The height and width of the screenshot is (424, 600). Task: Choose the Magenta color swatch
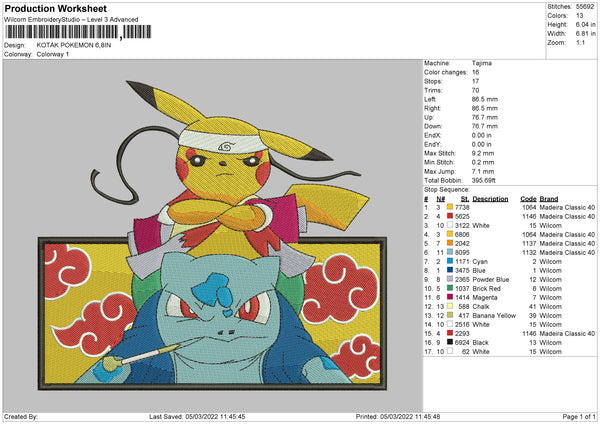(x=450, y=297)
